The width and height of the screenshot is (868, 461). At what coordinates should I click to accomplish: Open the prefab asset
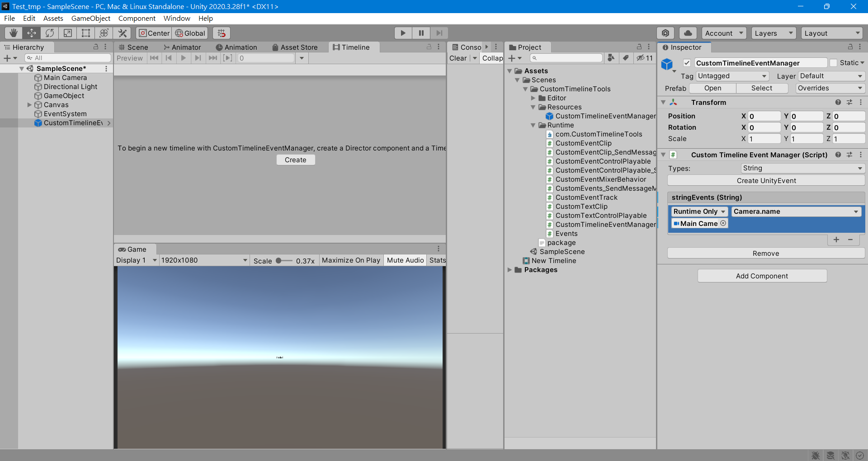pos(713,88)
